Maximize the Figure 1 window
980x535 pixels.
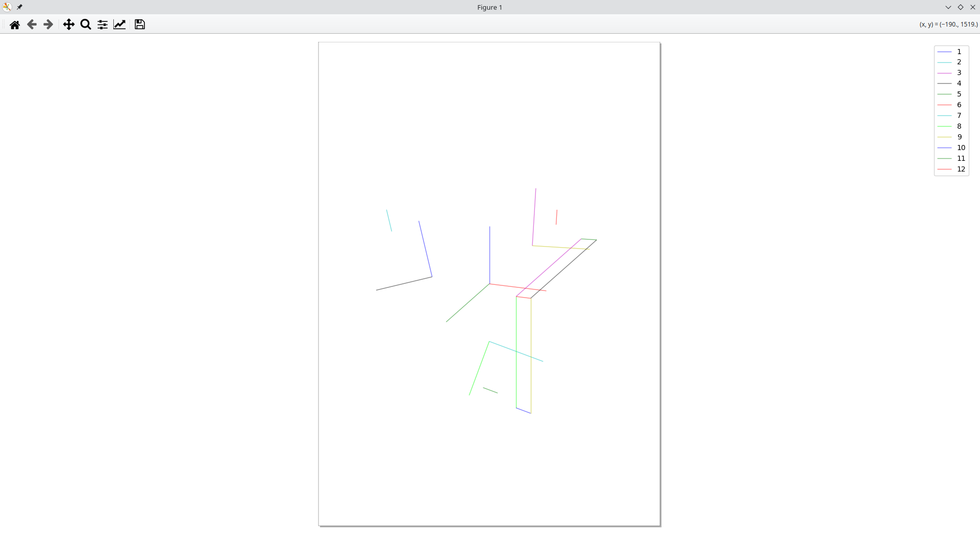click(961, 7)
